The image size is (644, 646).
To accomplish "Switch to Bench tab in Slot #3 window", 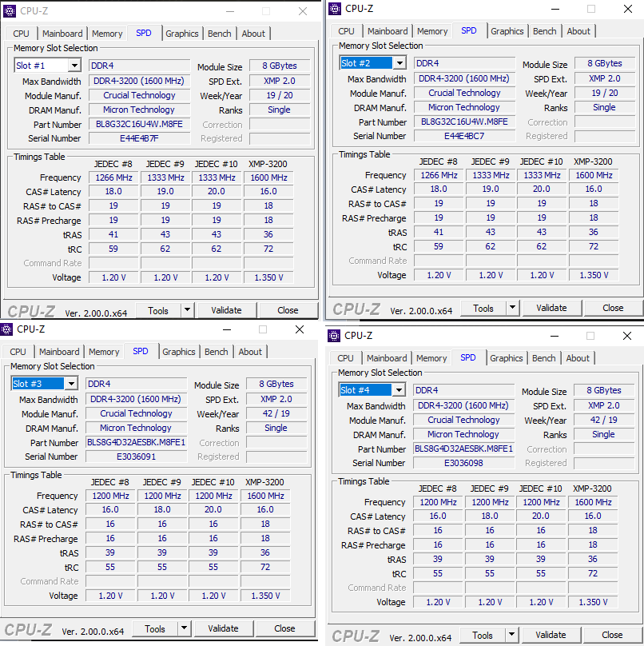I will coord(217,352).
